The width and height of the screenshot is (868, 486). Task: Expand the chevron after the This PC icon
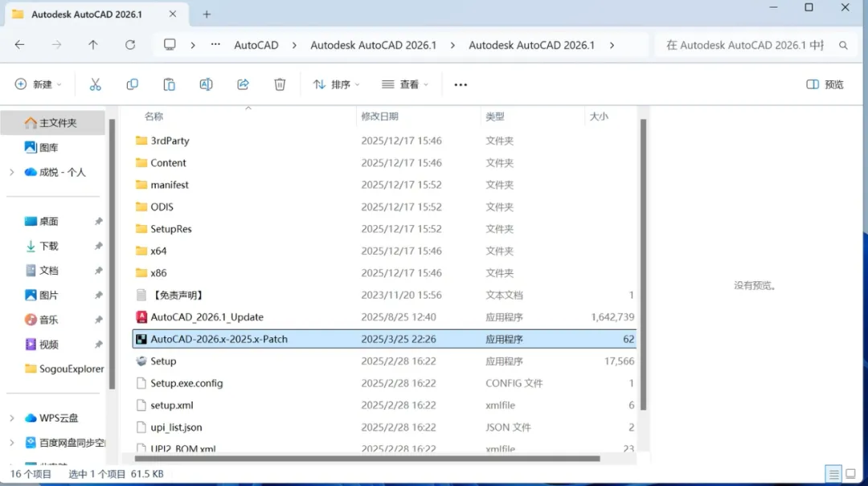193,46
